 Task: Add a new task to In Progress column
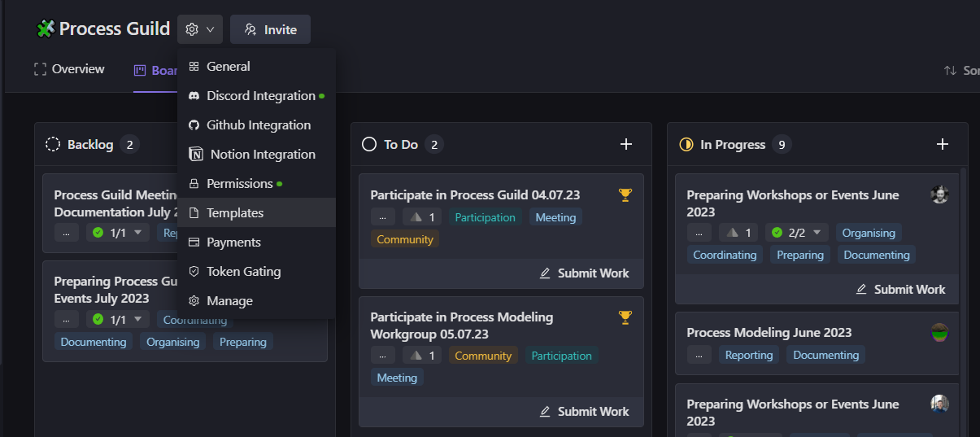pos(943,144)
